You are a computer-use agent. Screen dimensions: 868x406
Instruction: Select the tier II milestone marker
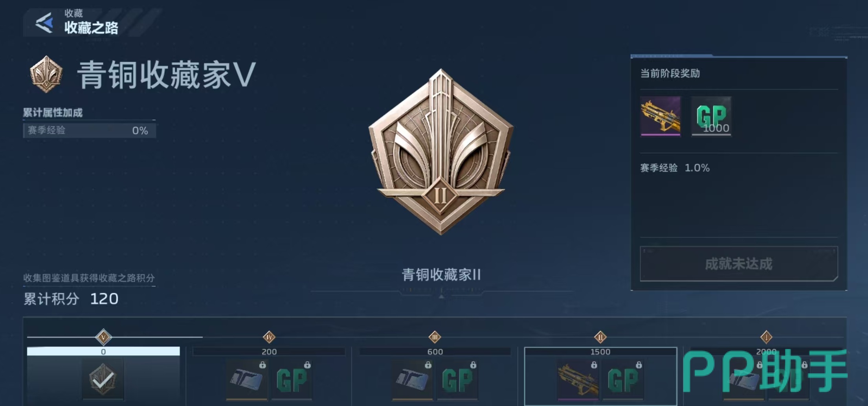click(600, 337)
